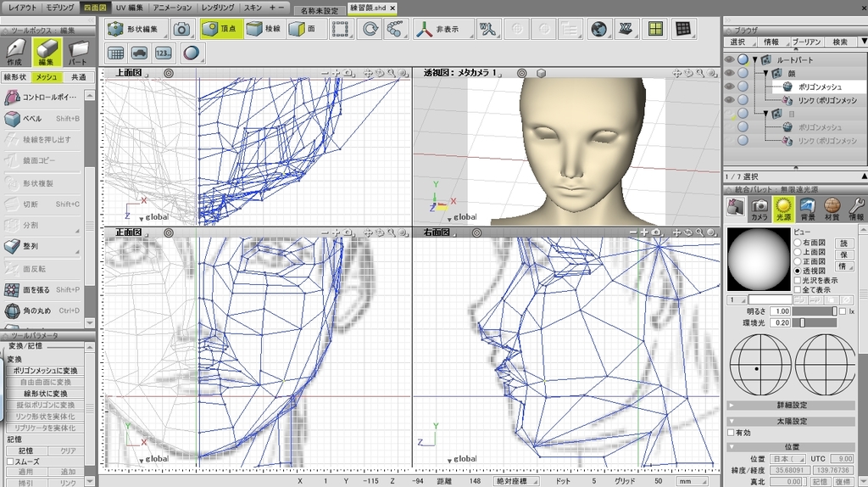Select the 面 (face) selection mode
Image resolution: width=868 pixels, height=487 pixels.
click(x=305, y=29)
